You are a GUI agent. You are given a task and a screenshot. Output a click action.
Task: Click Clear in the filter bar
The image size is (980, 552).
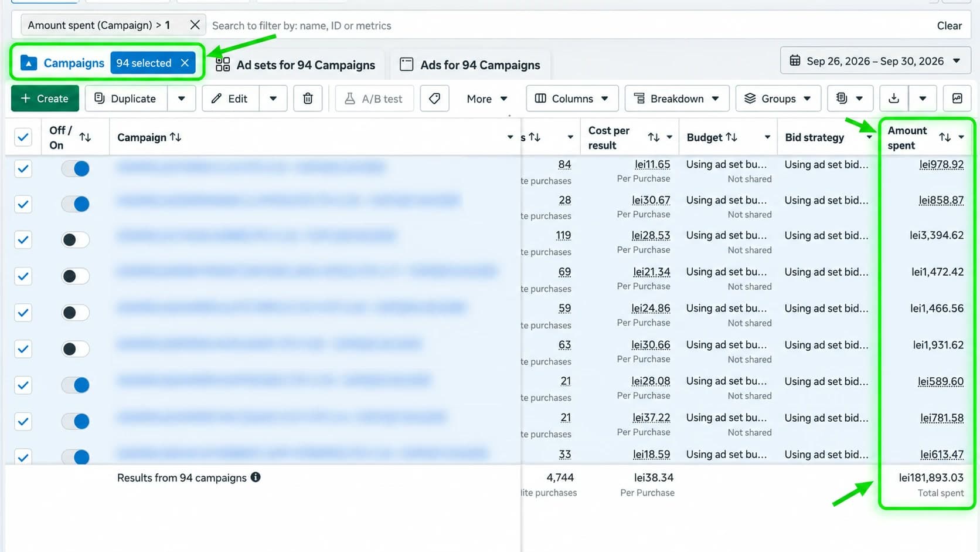(949, 26)
